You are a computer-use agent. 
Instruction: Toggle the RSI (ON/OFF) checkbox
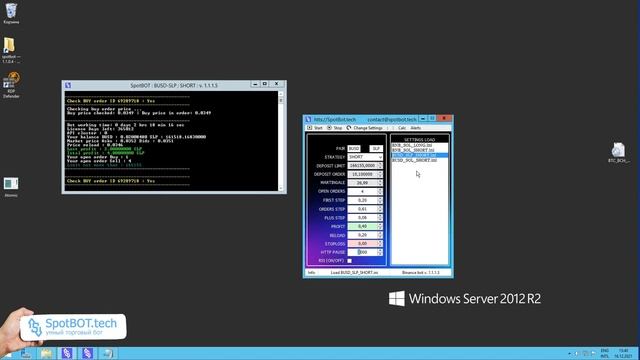[349, 261]
